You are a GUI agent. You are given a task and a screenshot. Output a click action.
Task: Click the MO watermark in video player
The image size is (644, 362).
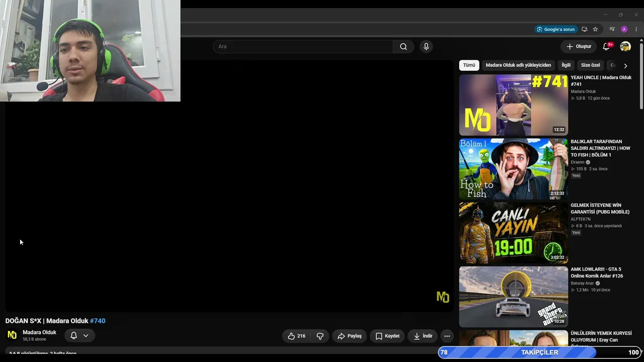443,297
